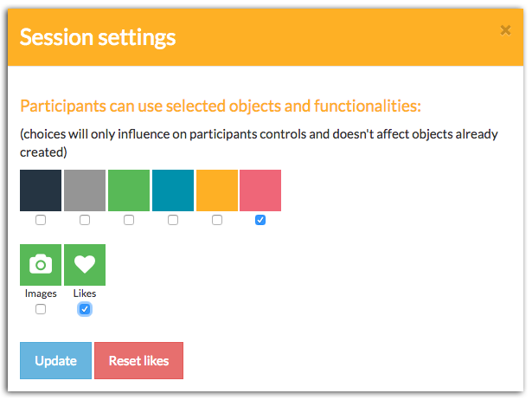
Task: Close the Session settings dialog
Action: click(506, 30)
